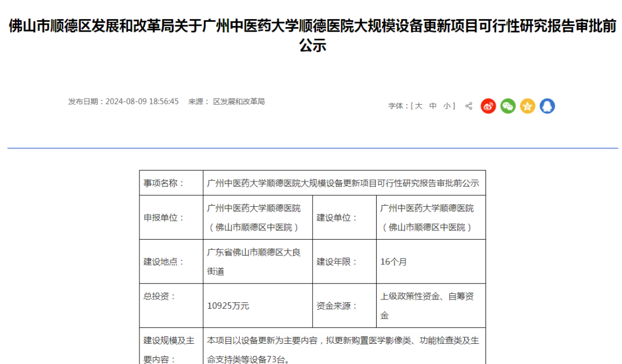Click the gray share icon
The height and width of the screenshot is (364, 622).
469,106
